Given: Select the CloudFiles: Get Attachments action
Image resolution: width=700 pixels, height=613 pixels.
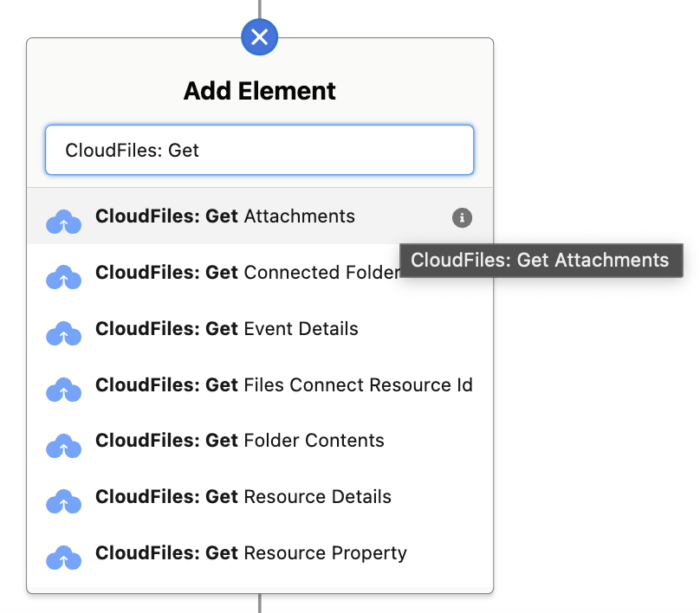Looking at the screenshot, I should 225,216.
